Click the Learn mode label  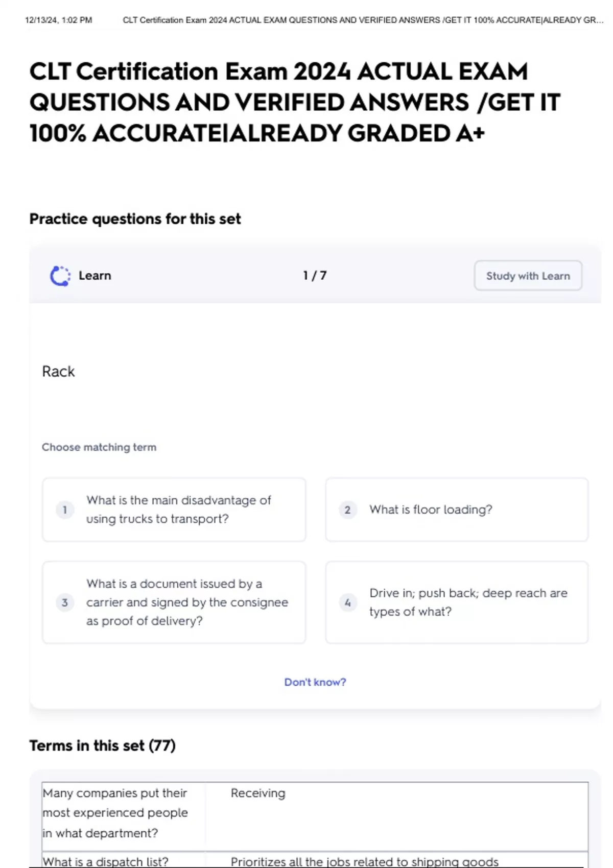[x=95, y=276]
